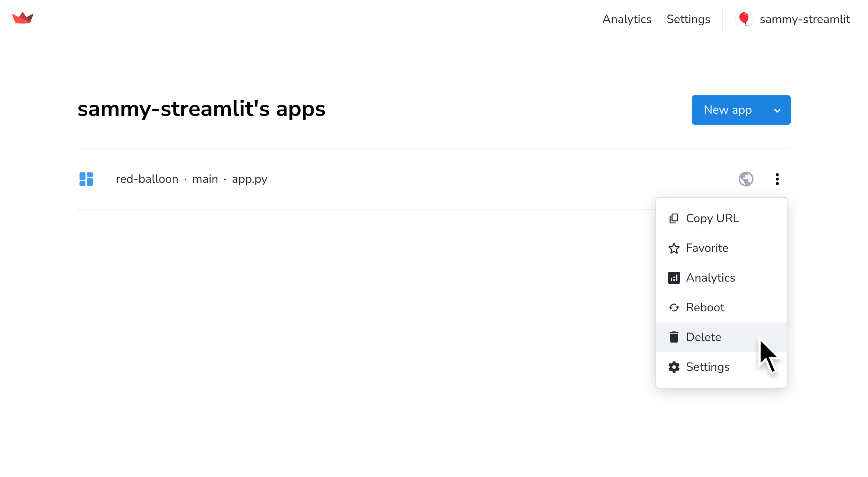Toggle app visibility with globe icon
This screenshot has width=868, height=477.
(x=746, y=179)
